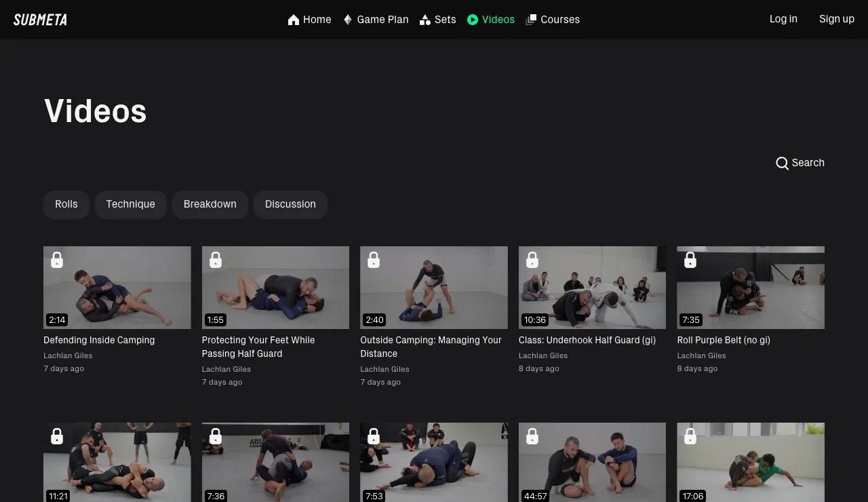
Task: Click the Home house icon
Action: pos(294,20)
